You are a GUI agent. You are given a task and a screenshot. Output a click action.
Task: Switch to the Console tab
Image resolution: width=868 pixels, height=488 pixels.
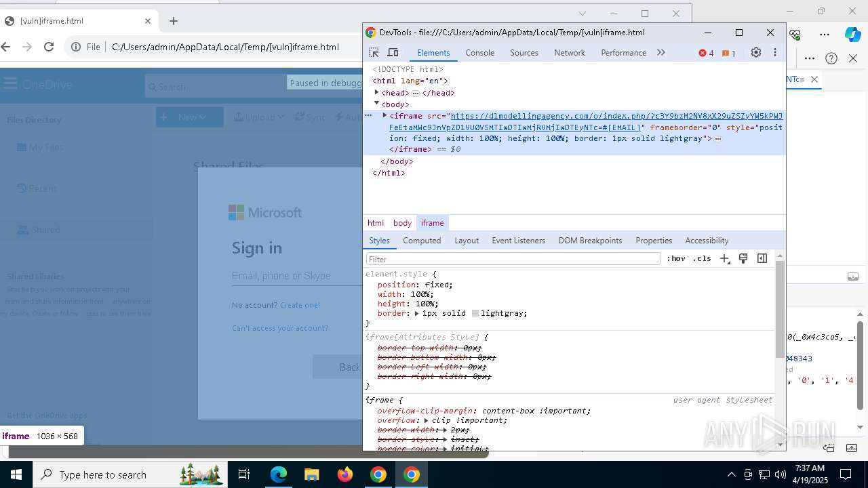coord(480,53)
